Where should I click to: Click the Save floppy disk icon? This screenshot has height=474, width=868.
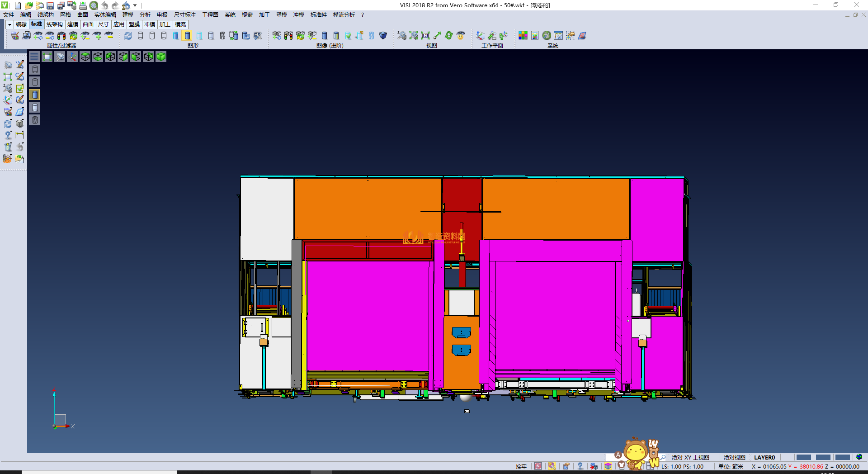(50, 5)
